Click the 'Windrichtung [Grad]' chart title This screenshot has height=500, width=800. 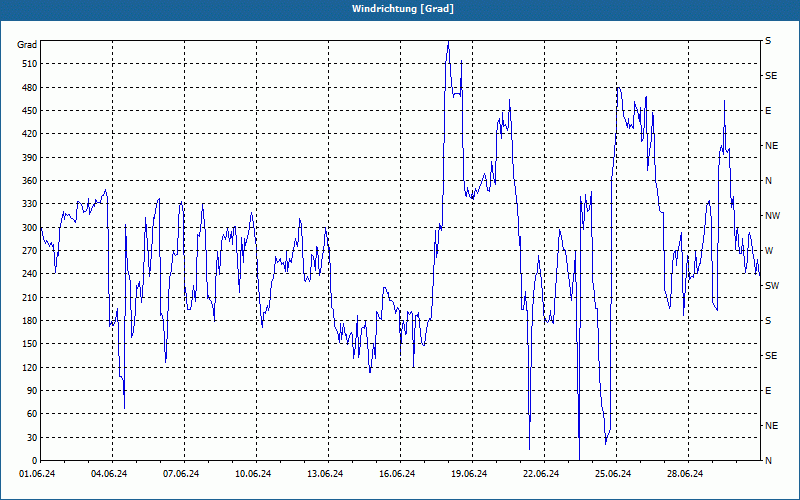click(x=403, y=9)
